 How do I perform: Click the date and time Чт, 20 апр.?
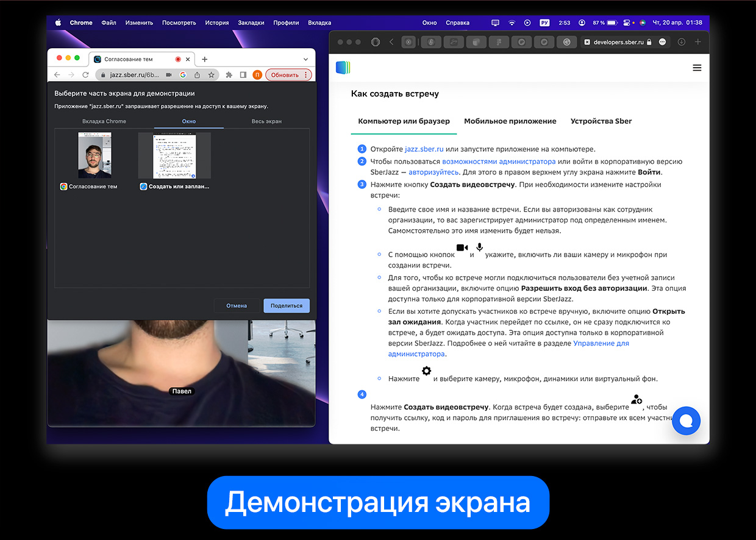tap(677, 23)
